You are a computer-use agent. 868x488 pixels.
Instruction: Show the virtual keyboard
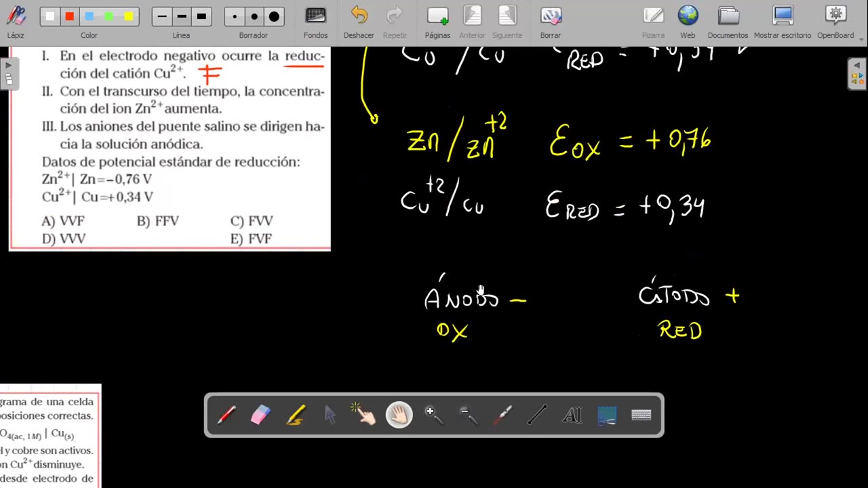pos(642,415)
